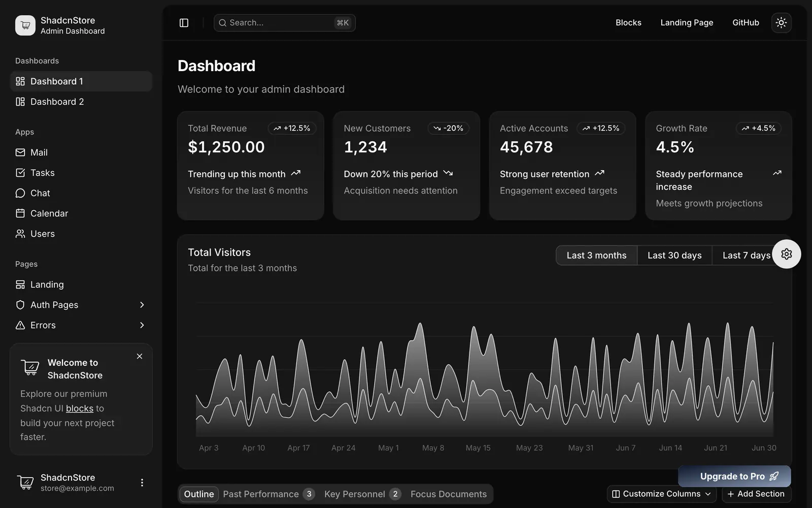The width and height of the screenshot is (812, 508).
Task: Open Dashboard 2 in the sidebar
Action: [81, 102]
